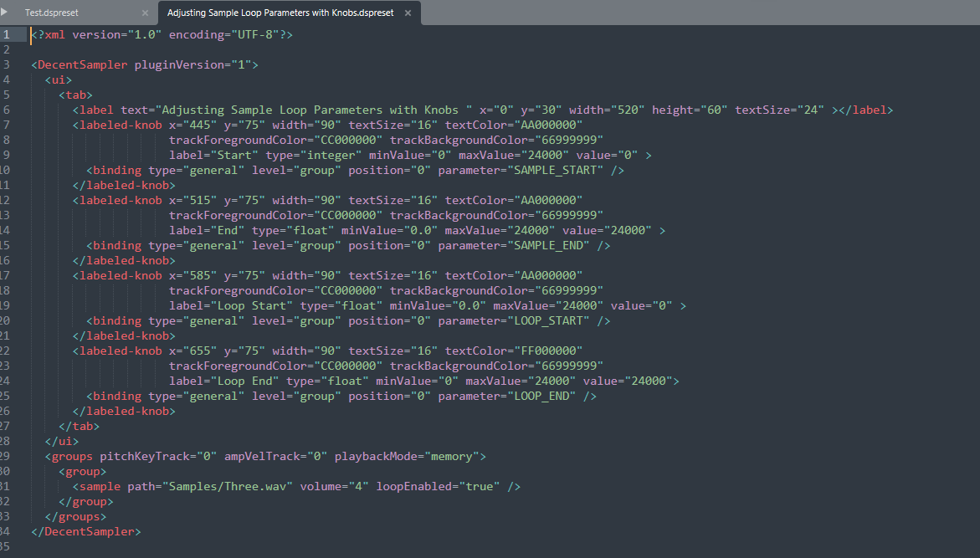Viewport: 980px width, 558px height.
Task: Click the closing </group> tag
Action: tap(85, 501)
